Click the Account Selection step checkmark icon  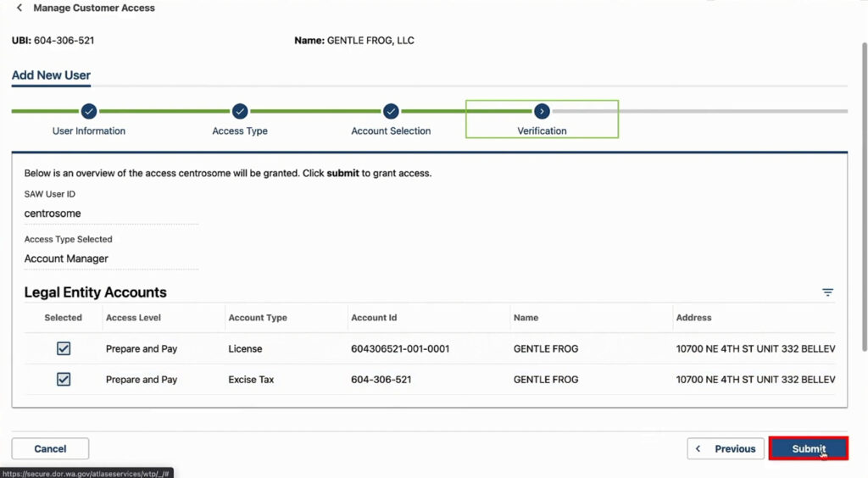click(x=391, y=111)
